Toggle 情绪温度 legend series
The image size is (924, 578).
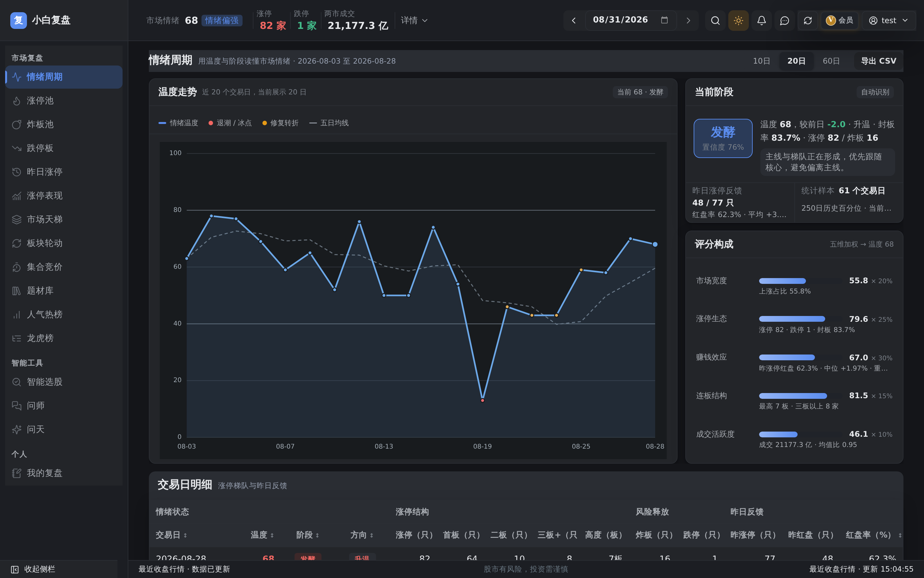(x=178, y=123)
